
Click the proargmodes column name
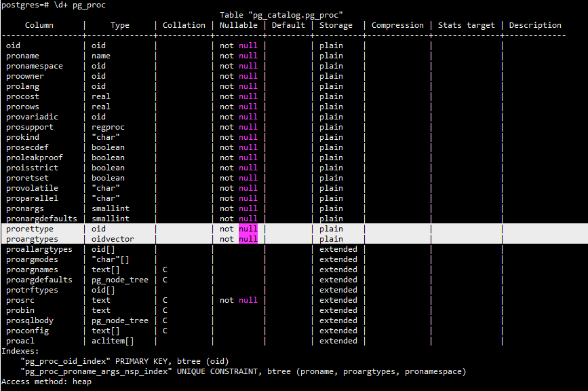pos(33,259)
